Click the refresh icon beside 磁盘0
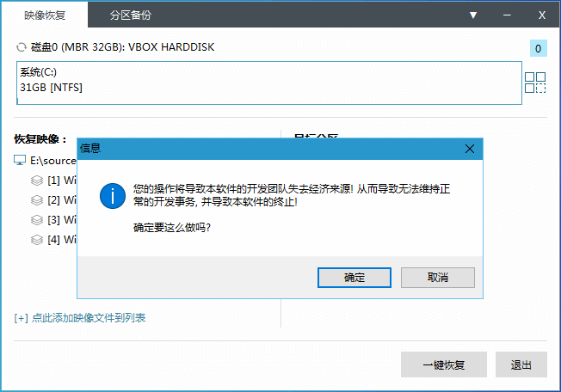 21,47
